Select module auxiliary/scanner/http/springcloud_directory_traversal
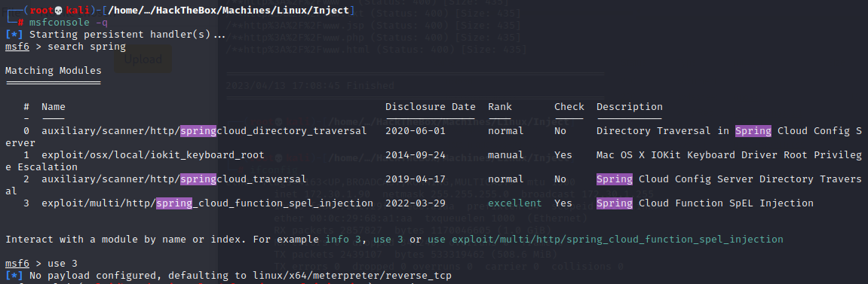This screenshot has width=868, height=284. pos(204,131)
